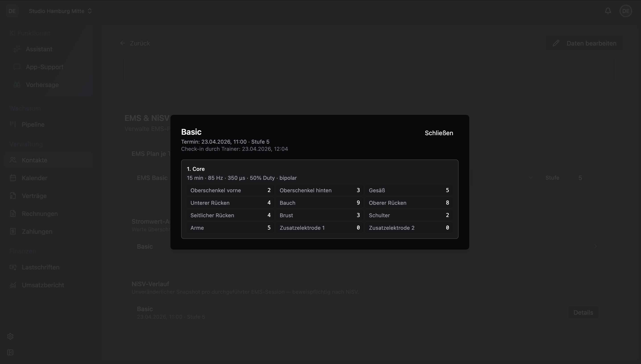Click the Zusatzelektrode 2 value 0

(447, 228)
